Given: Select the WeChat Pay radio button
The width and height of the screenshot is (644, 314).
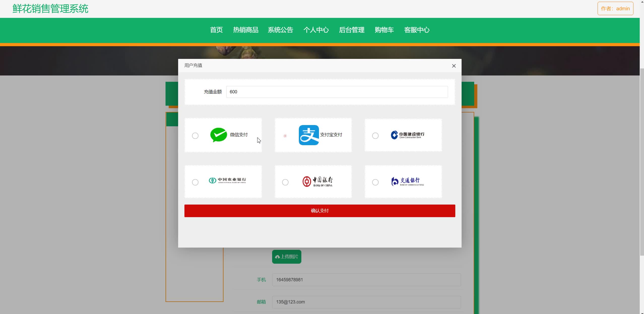Looking at the screenshot, I should coord(195,136).
